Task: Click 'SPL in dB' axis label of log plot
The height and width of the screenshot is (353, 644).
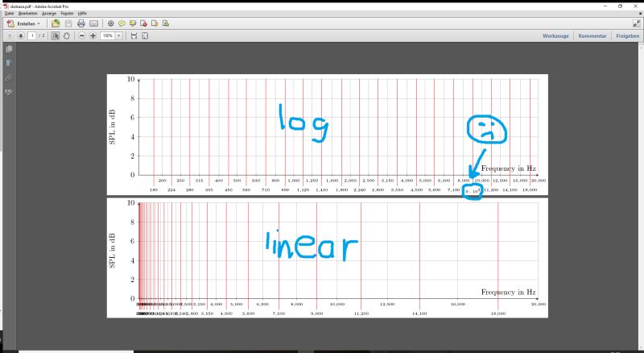Action: tap(112, 127)
